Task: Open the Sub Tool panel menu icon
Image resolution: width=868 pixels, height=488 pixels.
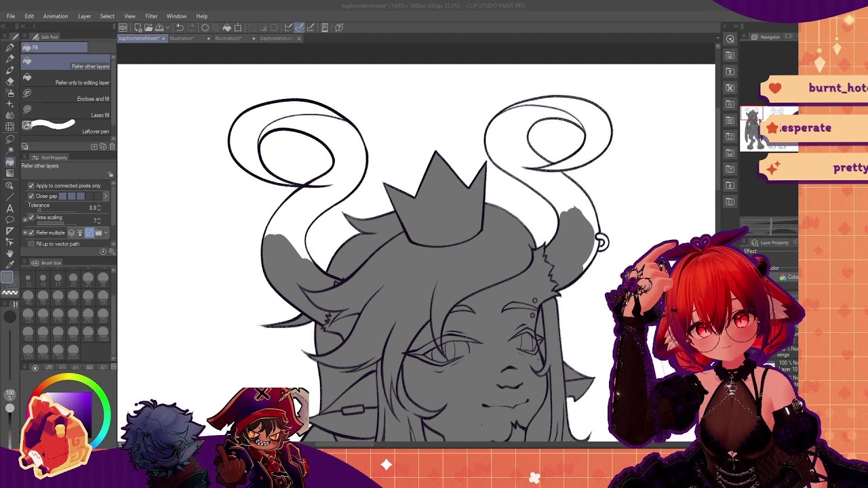Action: [25, 37]
